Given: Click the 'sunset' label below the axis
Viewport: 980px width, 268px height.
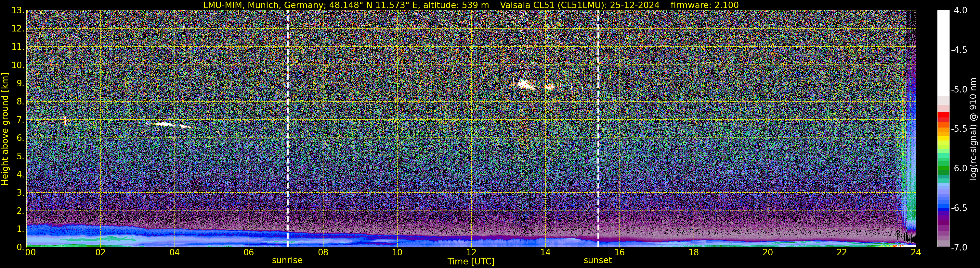Looking at the screenshot, I should (598, 261).
